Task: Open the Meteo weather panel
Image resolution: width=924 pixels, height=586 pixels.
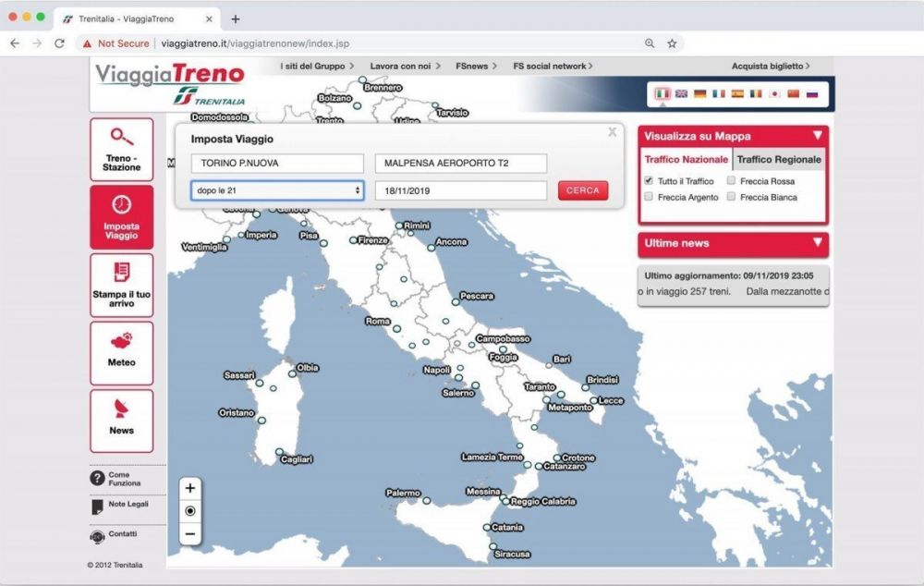Action: point(121,353)
